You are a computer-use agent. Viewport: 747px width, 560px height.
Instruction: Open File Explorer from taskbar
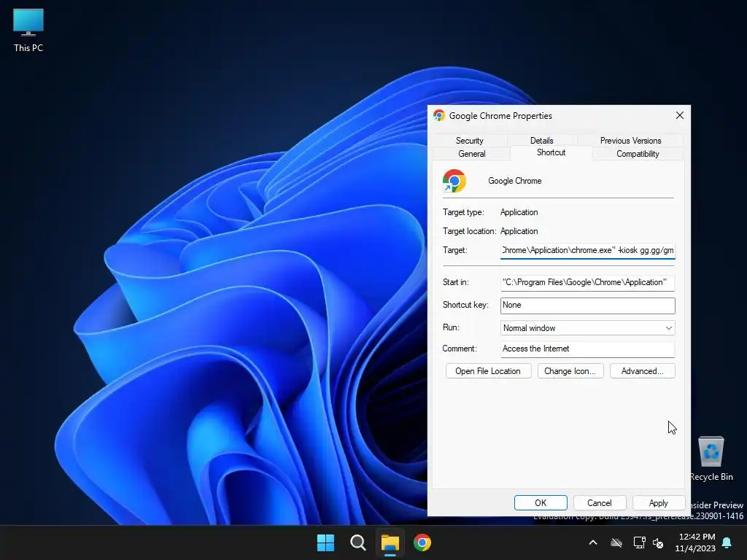[390, 542]
